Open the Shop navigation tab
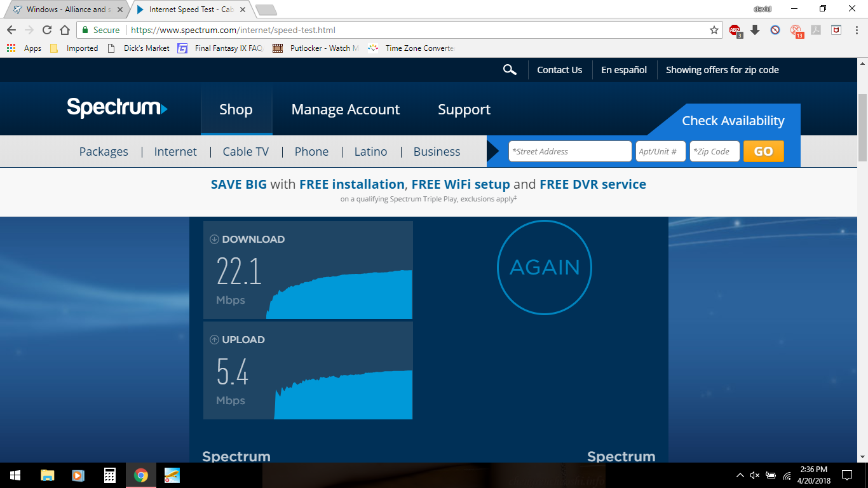 tap(236, 109)
